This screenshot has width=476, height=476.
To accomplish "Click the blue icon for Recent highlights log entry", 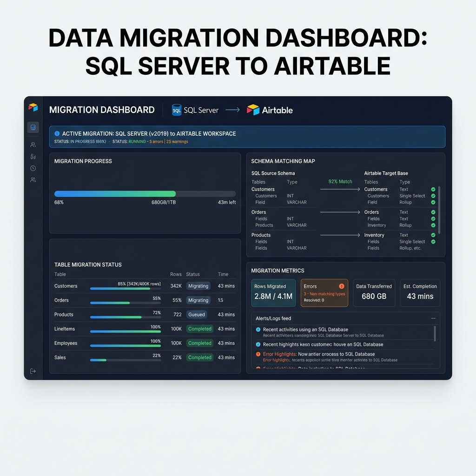I will (258, 344).
